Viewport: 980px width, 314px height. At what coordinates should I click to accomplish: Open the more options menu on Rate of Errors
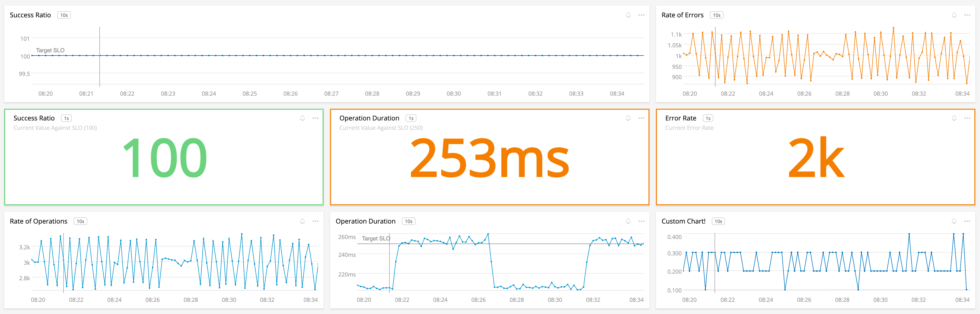(967, 15)
